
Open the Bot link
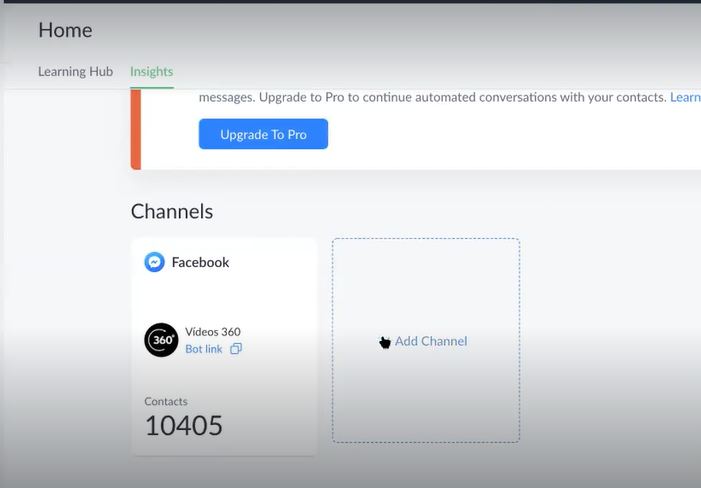click(x=203, y=349)
